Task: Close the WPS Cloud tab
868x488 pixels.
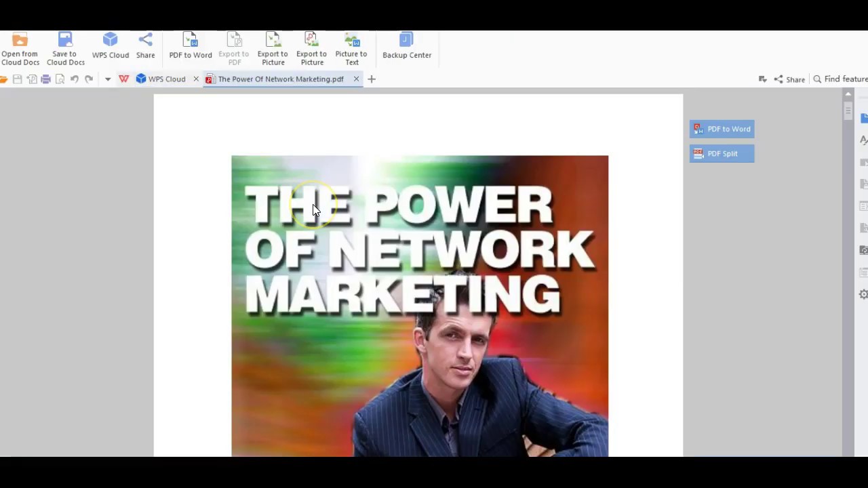Action: pos(196,79)
